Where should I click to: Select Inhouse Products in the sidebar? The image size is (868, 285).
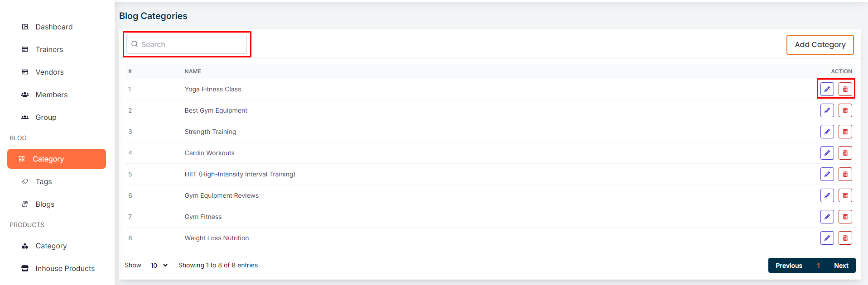[65, 269]
